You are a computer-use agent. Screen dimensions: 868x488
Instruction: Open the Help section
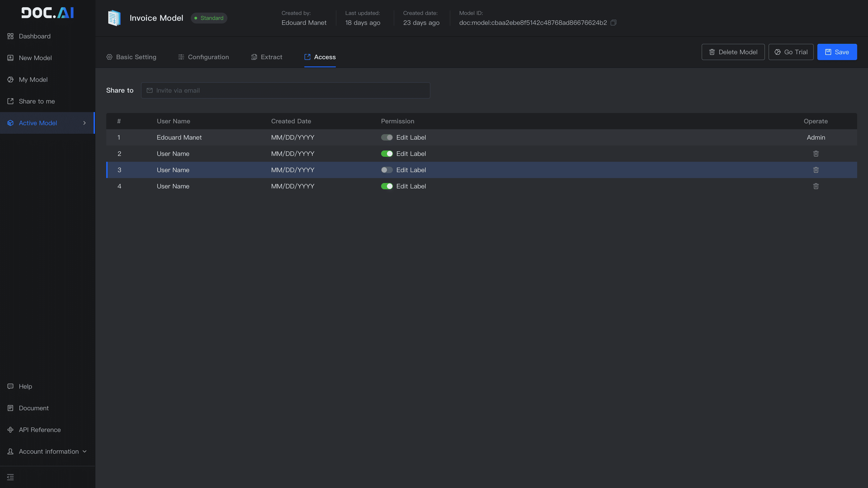[x=25, y=386]
